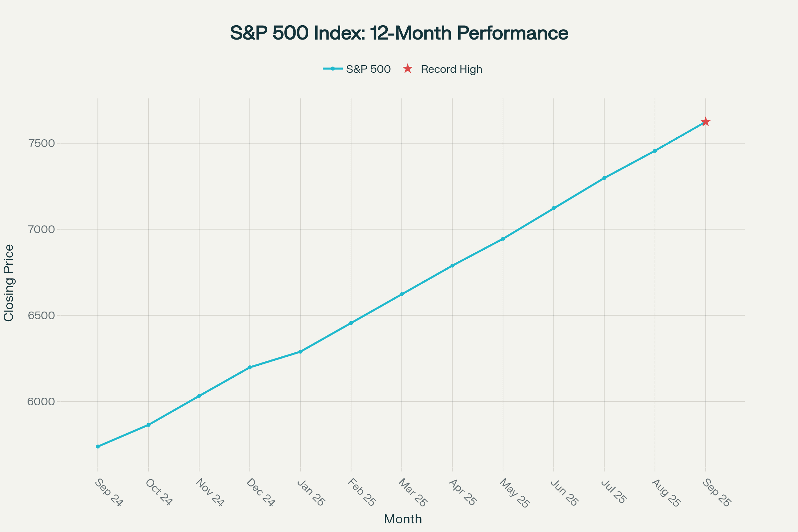
Task: Select the Dec 24 data point marker
Action: point(250,367)
